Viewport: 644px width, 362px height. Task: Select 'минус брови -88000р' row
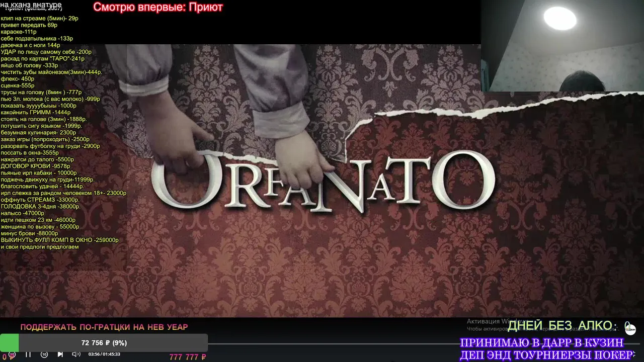[30, 233]
